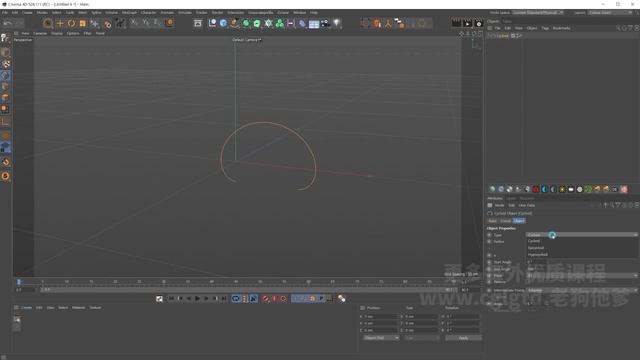
Task: Toggle keyframe dot for Type
Action: tap(489, 235)
